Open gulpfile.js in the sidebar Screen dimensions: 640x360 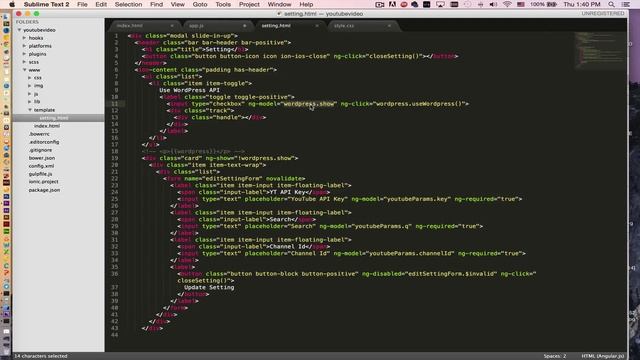pos(40,174)
